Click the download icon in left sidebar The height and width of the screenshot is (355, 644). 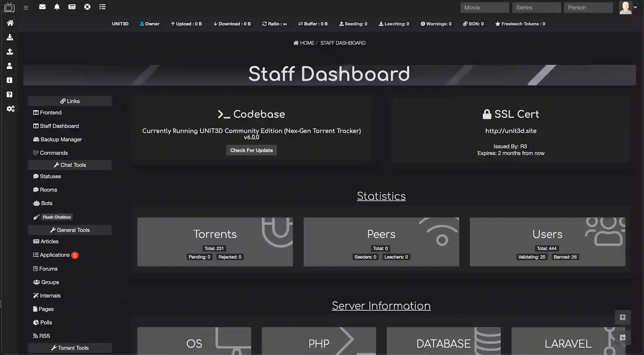point(10,37)
